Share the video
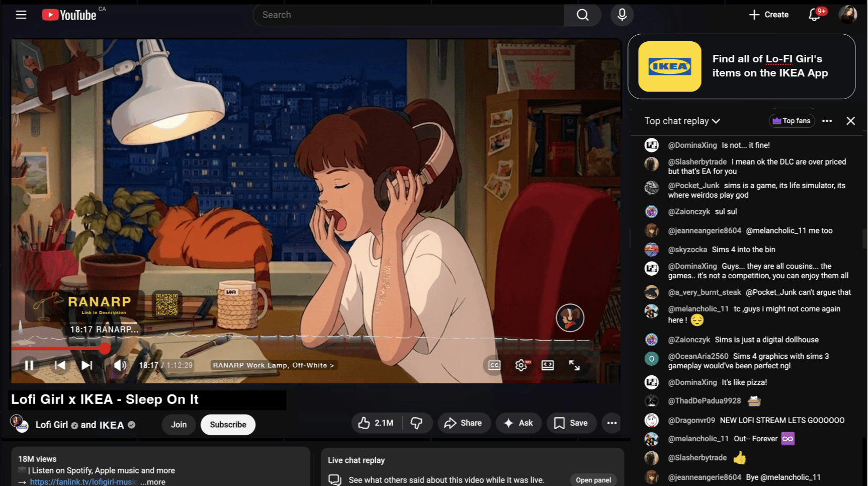The height and width of the screenshot is (486, 868). pyautogui.click(x=463, y=423)
